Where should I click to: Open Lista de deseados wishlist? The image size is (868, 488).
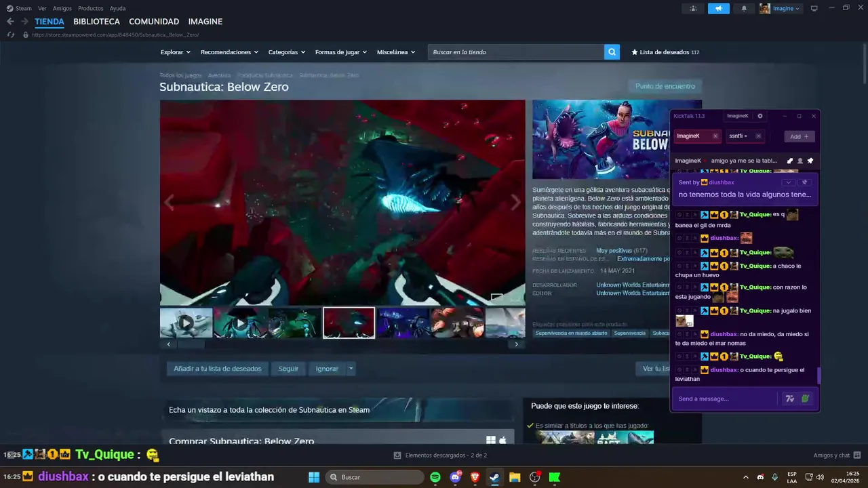(665, 52)
